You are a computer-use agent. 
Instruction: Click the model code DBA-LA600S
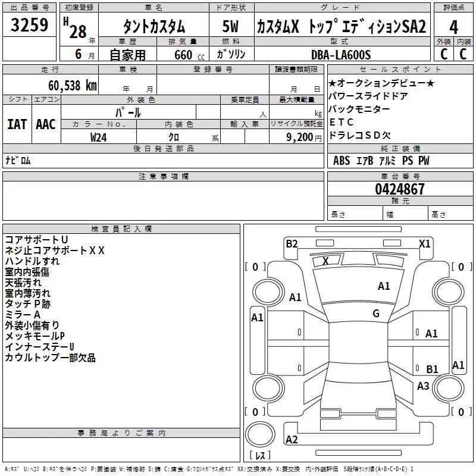point(342,55)
